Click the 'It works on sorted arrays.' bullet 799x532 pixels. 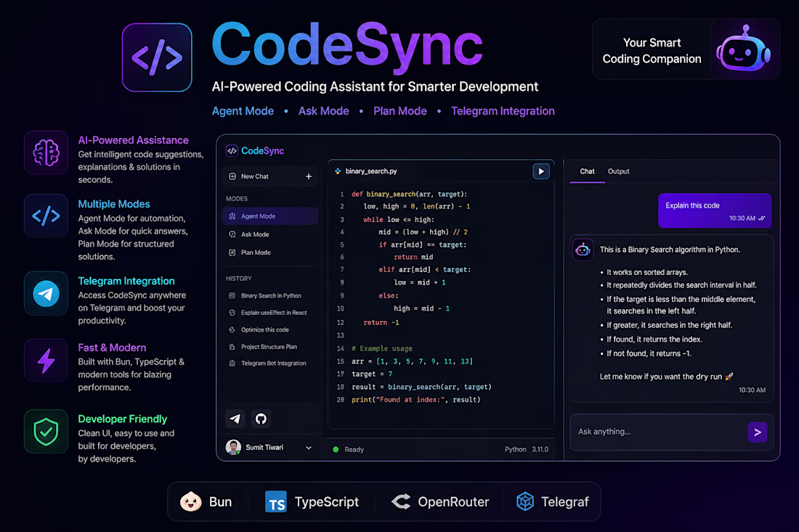point(647,272)
